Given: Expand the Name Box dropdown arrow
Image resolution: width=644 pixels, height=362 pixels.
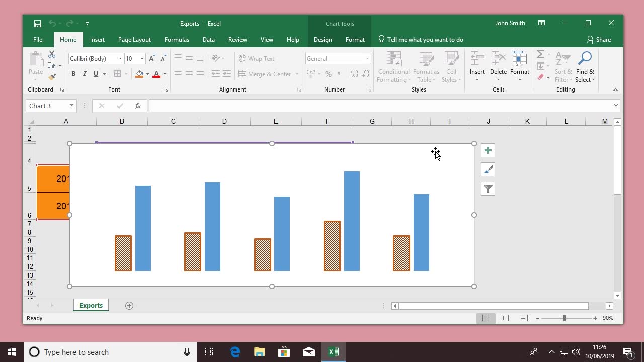Looking at the screenshot, I should [x=71, y=106].
